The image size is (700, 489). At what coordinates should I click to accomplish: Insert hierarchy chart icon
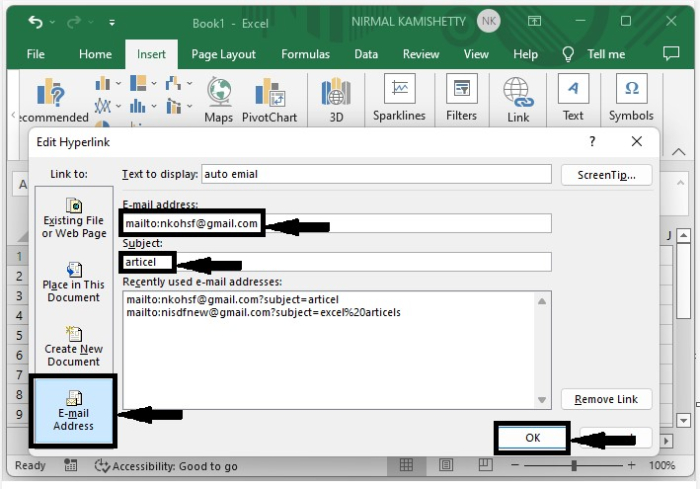tap(138, 83)
